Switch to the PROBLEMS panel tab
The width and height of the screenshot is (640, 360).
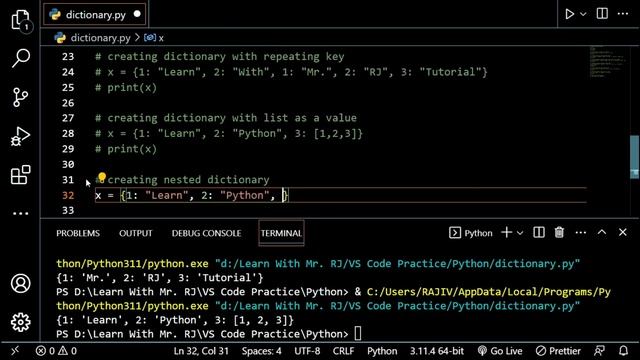[78, 233]
